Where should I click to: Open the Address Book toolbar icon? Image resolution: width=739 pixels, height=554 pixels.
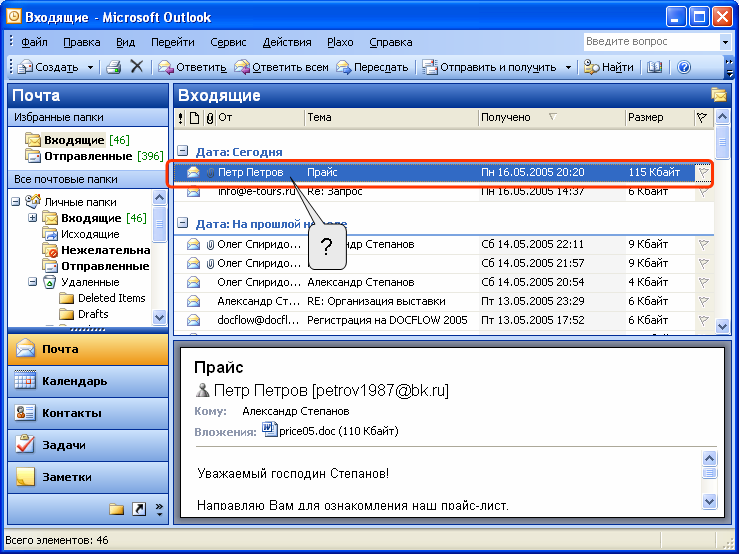(654, 67)
